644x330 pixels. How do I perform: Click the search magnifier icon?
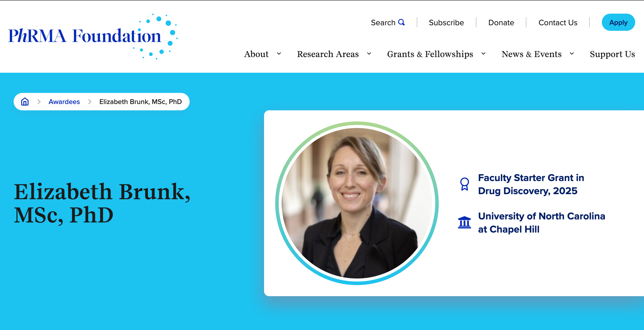pyautogui.click(x=401, y=22)
